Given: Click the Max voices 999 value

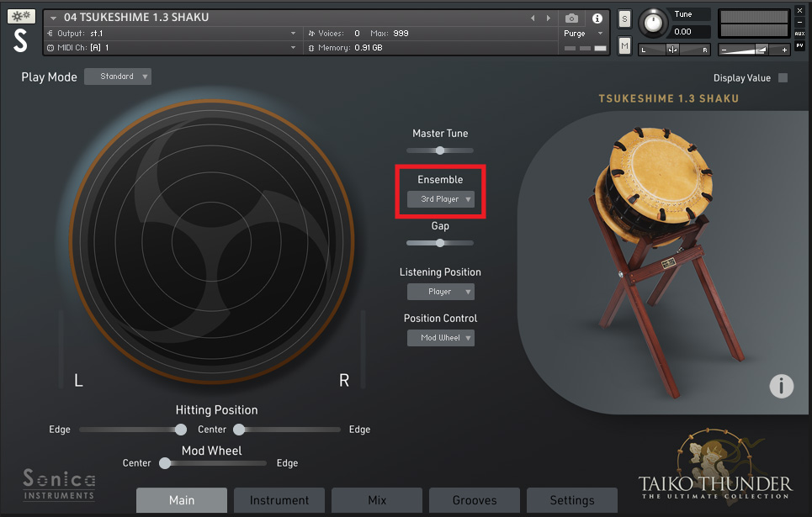Looking at the screenshot, I should pos(401,33).
